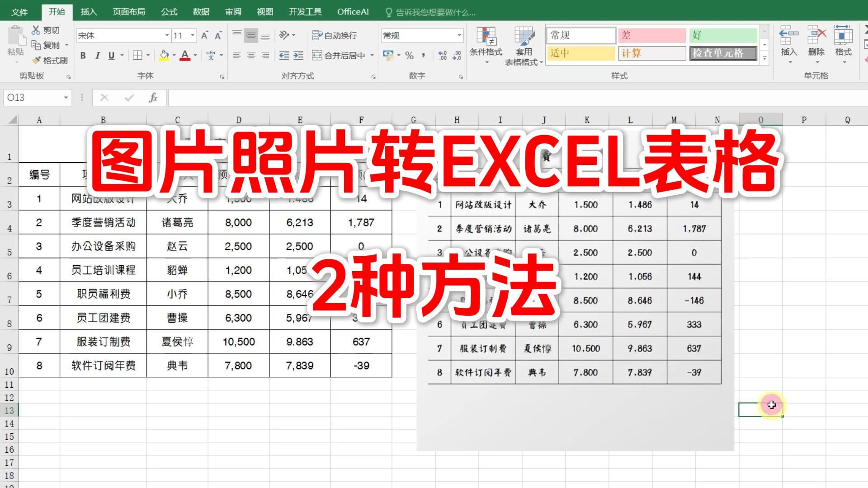
Task: Center cell text horizontally
Action: (x=251, y=55)
